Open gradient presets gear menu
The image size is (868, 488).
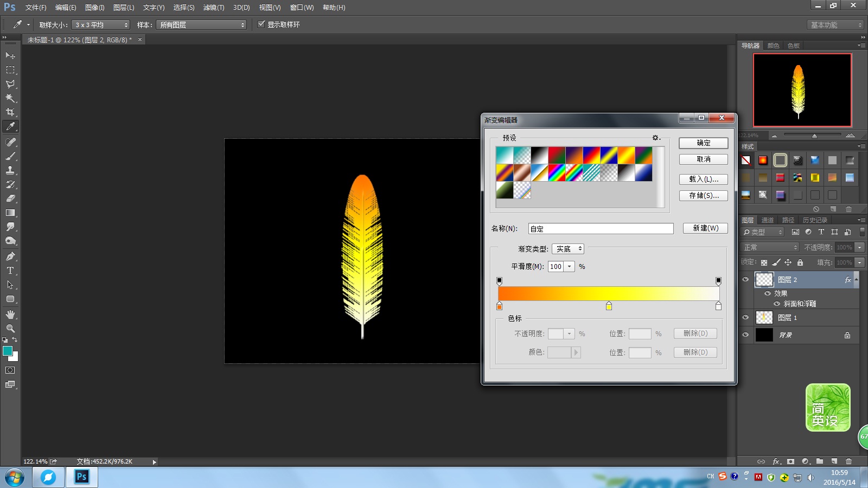click(x=656, y=138)
